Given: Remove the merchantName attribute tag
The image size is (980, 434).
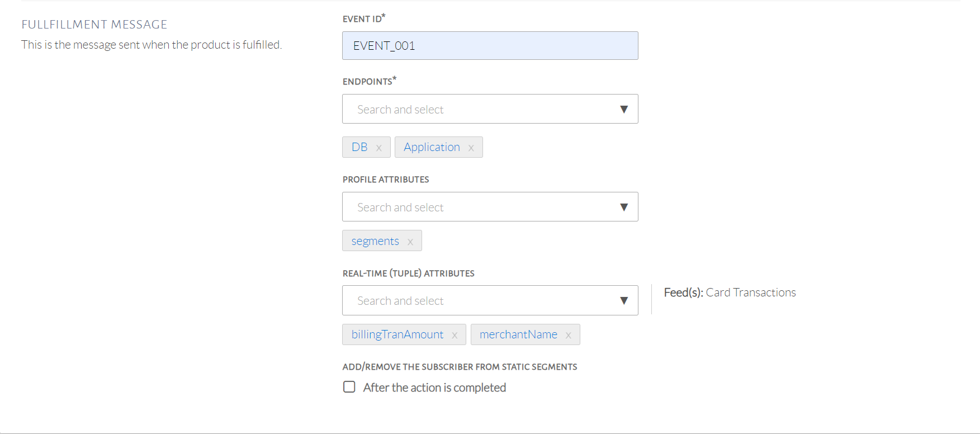Looking at the screenshot, I should coord(569,335).
